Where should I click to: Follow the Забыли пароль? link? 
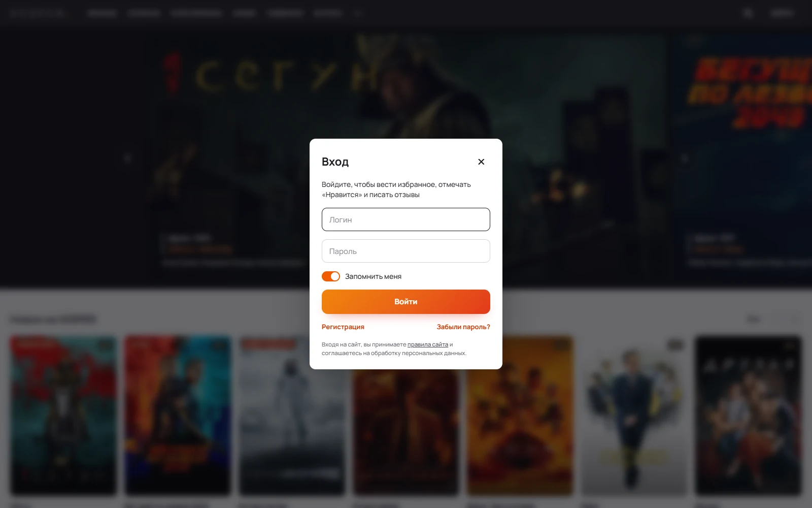(x=463, y=327)
